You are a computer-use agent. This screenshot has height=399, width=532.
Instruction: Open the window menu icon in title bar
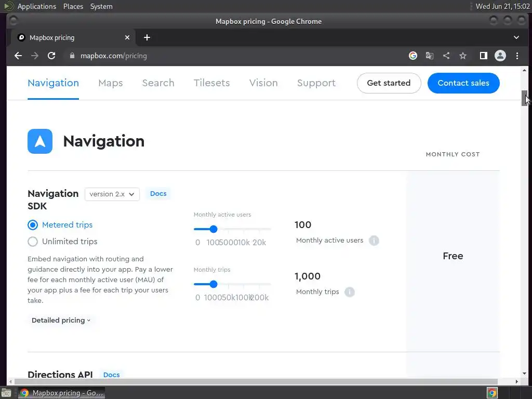(14, 21)
